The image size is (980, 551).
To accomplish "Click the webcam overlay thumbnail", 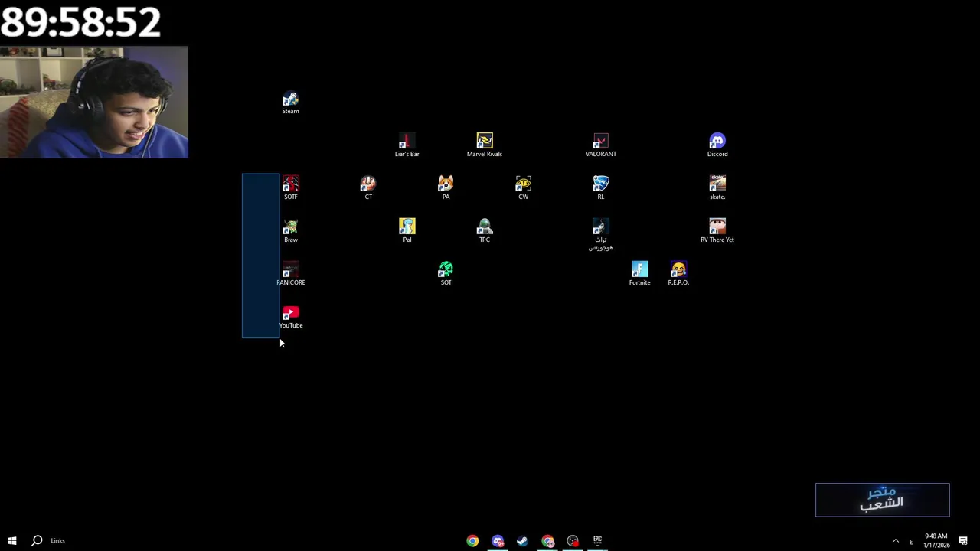I will tap(94, 103).
